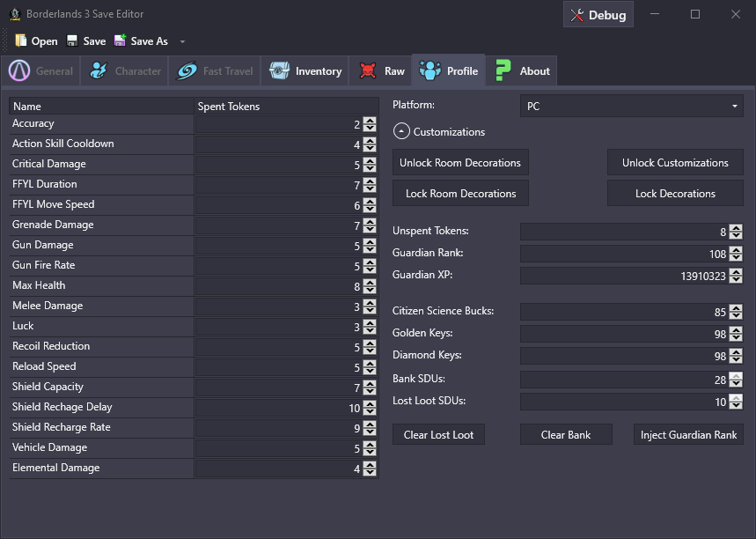Decrease Citizen Science Bucks value
This screenshot has height=539, width=756.
click(x=735, y=315)
